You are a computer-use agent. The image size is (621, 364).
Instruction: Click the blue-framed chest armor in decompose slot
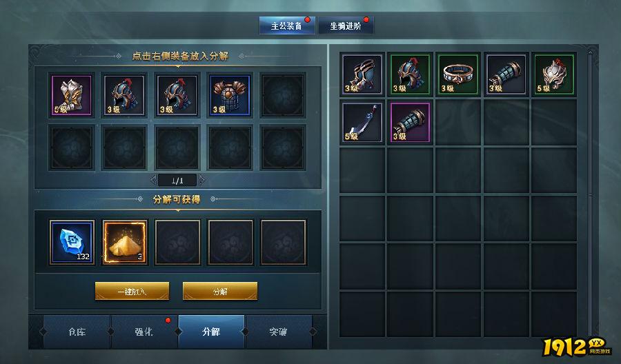pyautogui.click(x=230, y=95)
